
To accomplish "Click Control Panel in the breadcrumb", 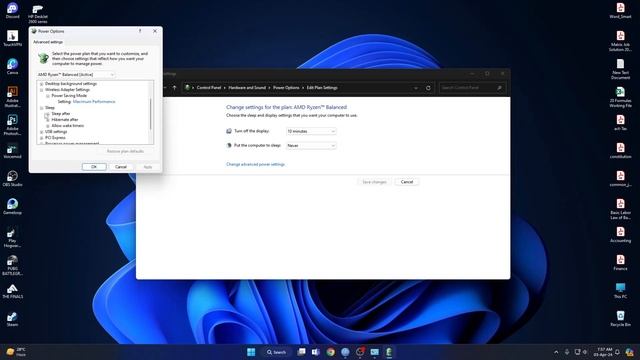I will pos(209,88).
